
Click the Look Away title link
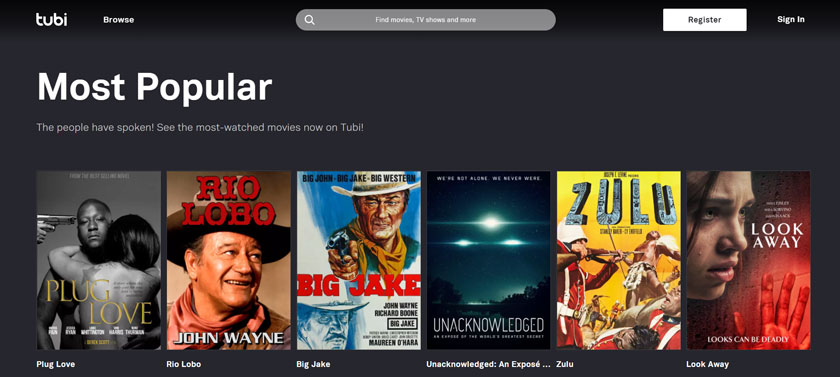pos(708,364)
